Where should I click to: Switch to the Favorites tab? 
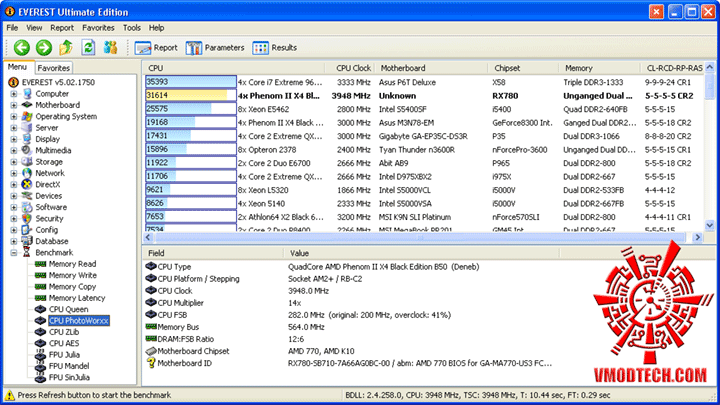pos(54,68)
